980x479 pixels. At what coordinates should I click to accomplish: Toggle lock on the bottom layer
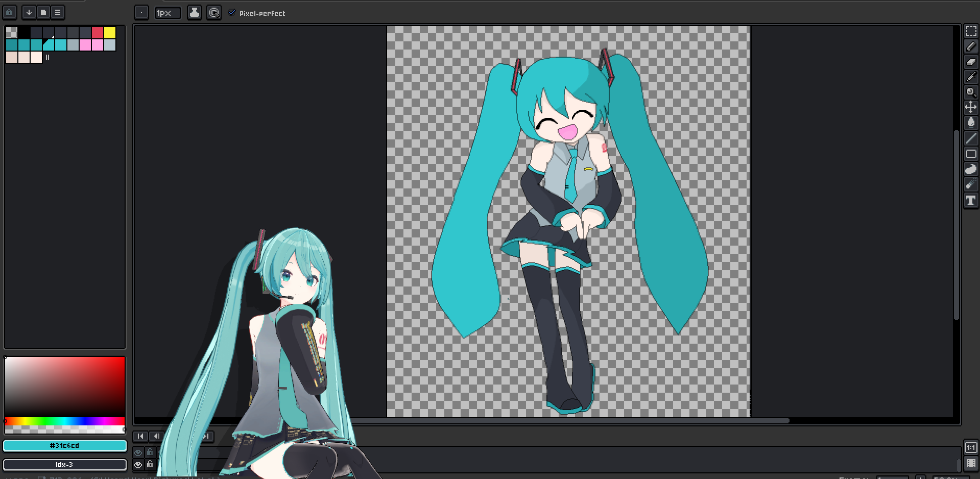150,465
